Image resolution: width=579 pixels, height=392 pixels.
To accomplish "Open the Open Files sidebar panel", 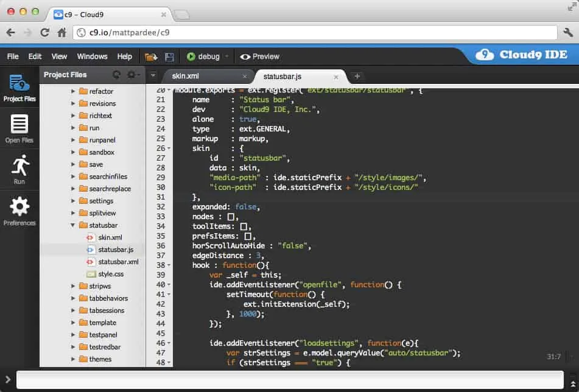I will point(19,129).
